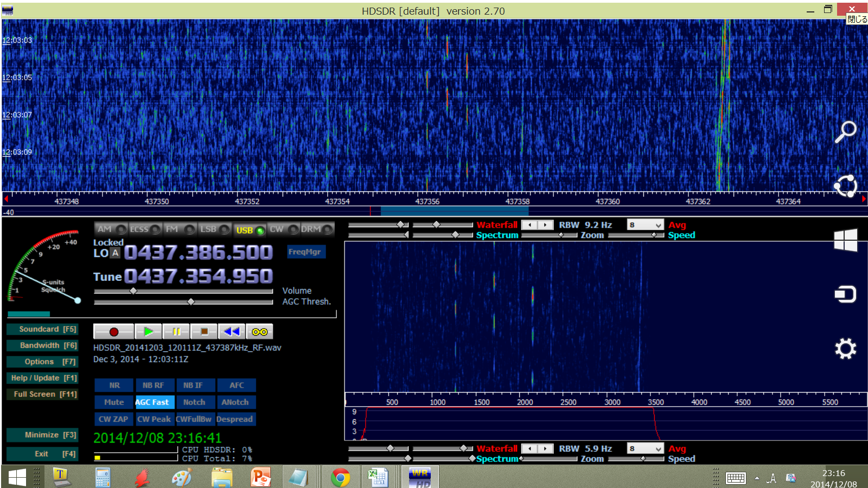
Task: Toggle the NB IF noise blanker
Action: pyautogui.click(x=195, y=385)
